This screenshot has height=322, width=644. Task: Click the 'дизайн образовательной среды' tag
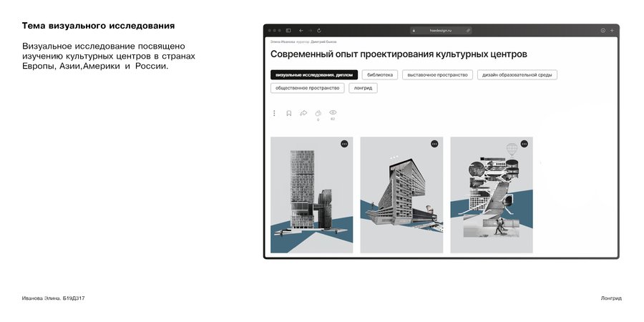517,74
